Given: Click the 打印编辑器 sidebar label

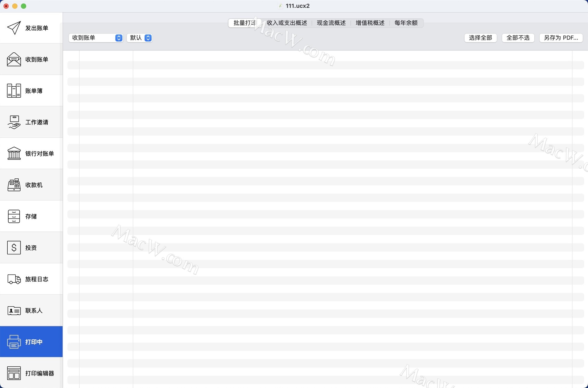Looking at the screenshot, I should pyautogui.click(x=40, y=373).
